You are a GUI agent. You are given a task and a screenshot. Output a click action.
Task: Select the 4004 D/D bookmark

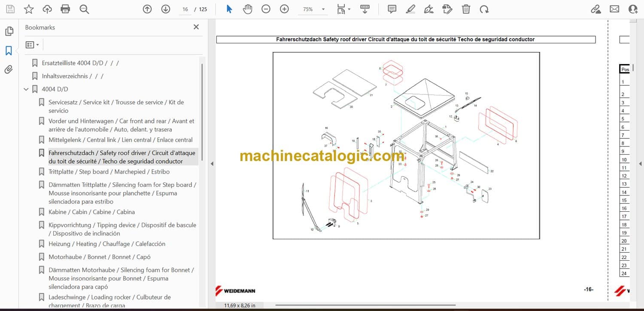click(x=55, y=89)
